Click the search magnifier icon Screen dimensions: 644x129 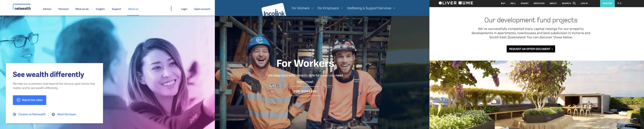click(574, 3)
